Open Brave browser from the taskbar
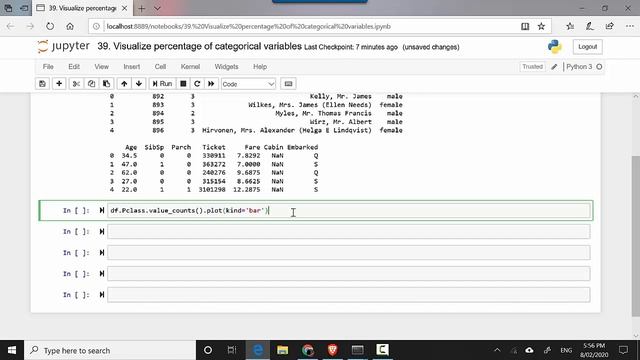 coord(333,350)
